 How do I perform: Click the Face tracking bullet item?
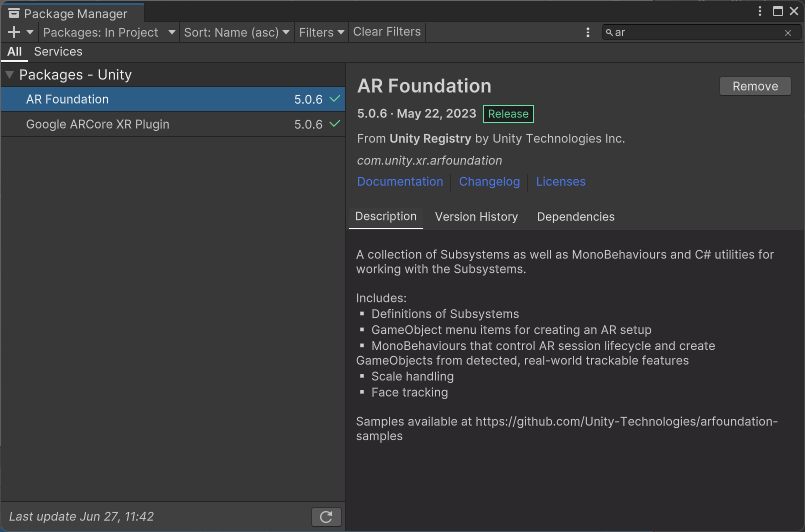pyautogui.click(x=409, y=392)
